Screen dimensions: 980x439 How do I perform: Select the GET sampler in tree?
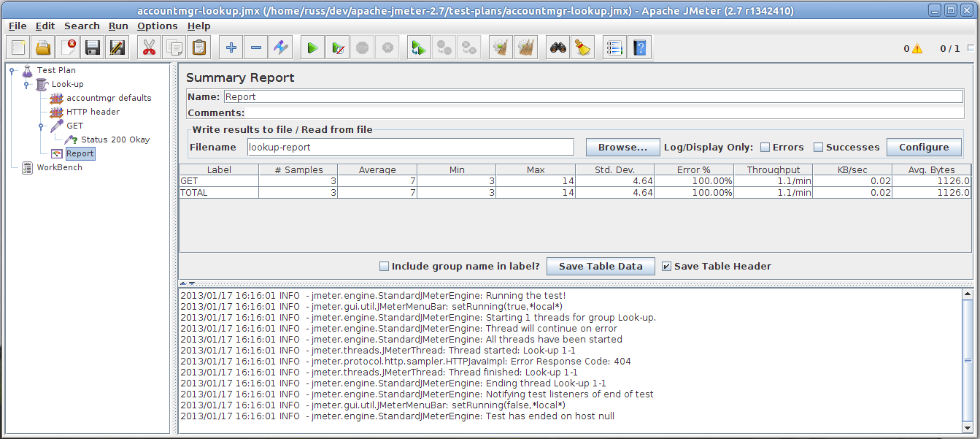[74, 126]
